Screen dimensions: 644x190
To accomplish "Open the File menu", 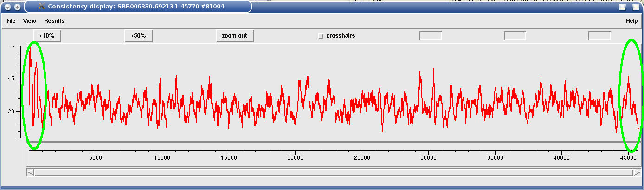I will click(x=11, y=21).
